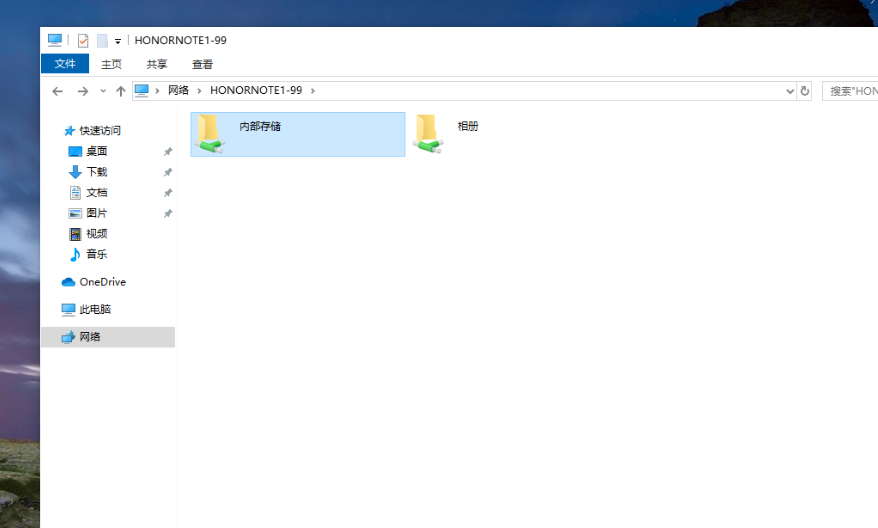Click the search box for HONORNOTE1-99
Image resolution: width=878 pixels, height=528 pixels.
pyautogui.click(x=852, y=91)
